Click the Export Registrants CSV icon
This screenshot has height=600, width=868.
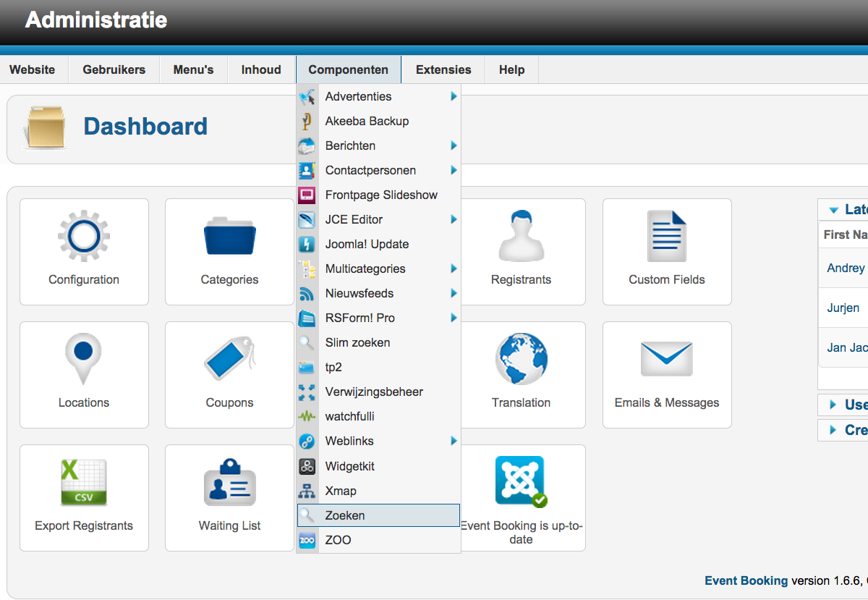coord(84,482)
